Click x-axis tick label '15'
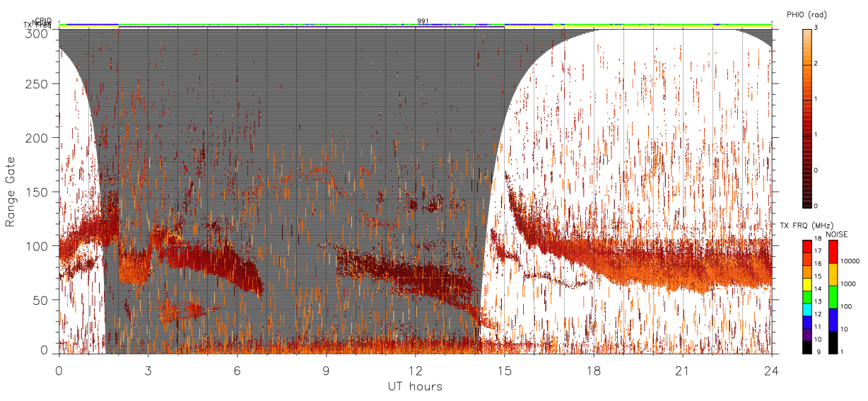868x401 pixels. click(505, 371)
